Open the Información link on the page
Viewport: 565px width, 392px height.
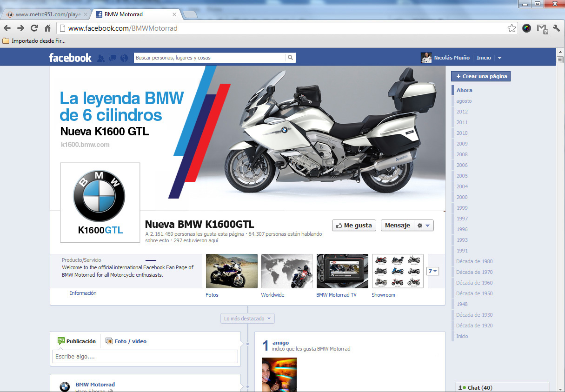(x=83, y=293)
